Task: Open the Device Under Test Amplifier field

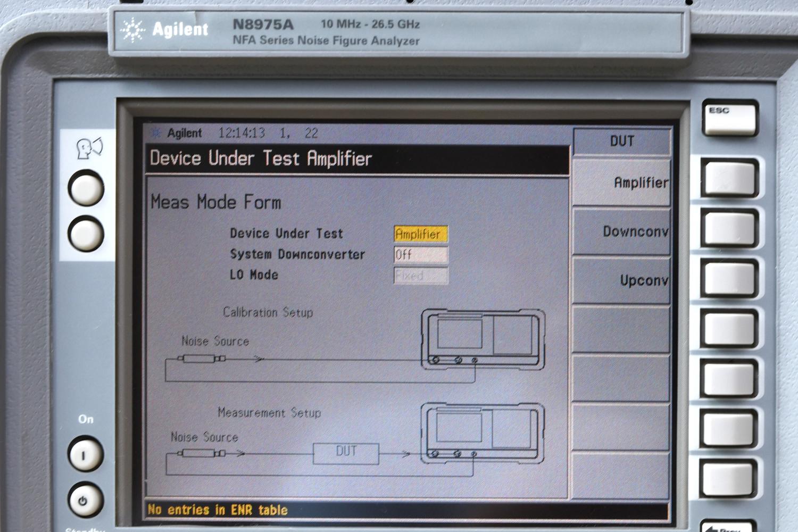Action: pyautogui.click(x=421, y=234)
